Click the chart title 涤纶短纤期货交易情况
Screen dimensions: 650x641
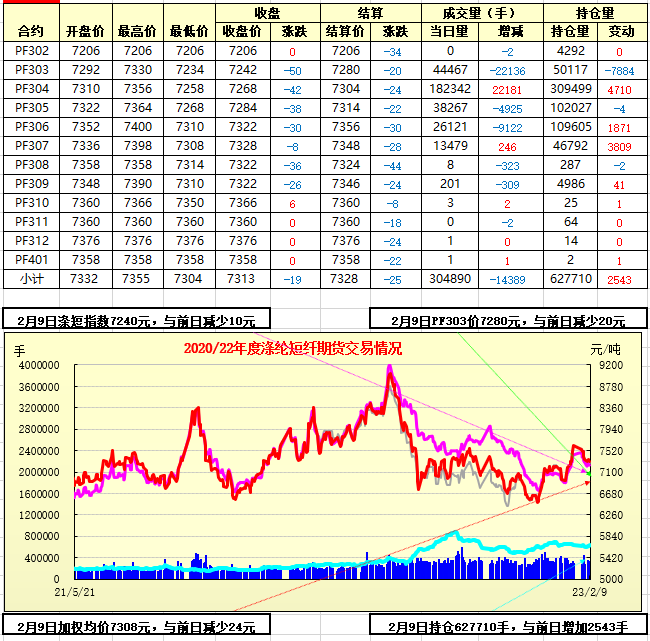click(x=293, y=349)
